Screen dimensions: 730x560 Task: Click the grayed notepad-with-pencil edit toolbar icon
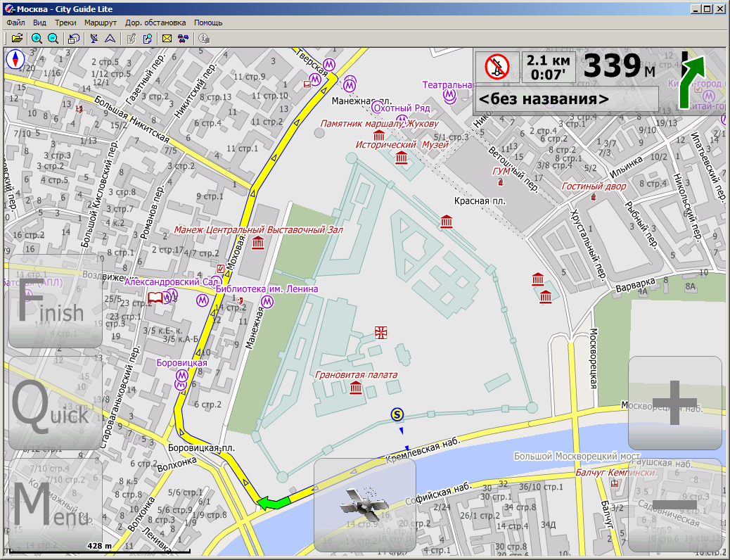pos(132,38)
